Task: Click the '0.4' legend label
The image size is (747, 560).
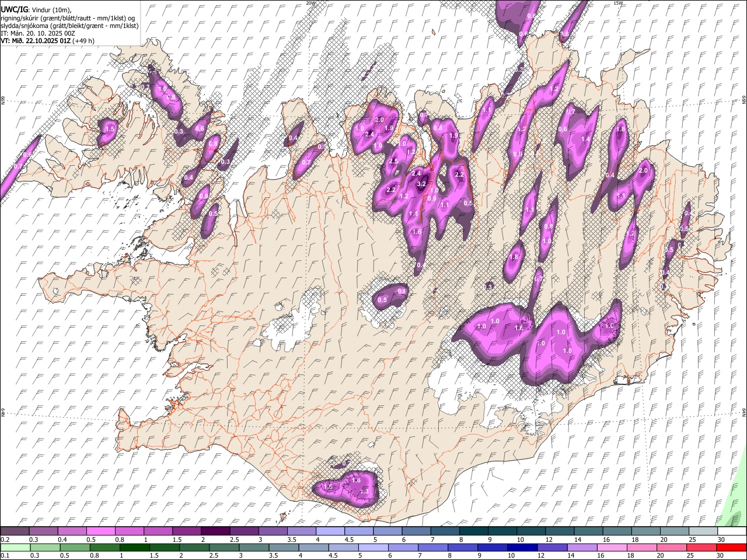Action: point(62,540)
